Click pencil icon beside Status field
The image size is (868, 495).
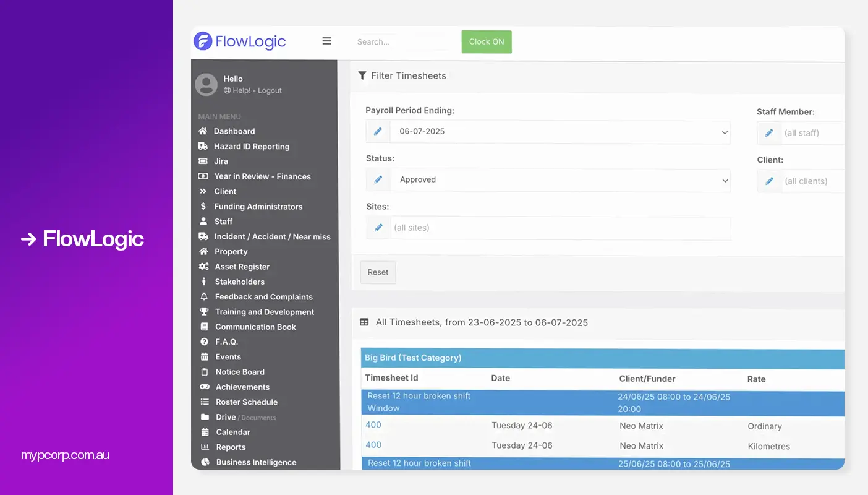click(378, 180)
